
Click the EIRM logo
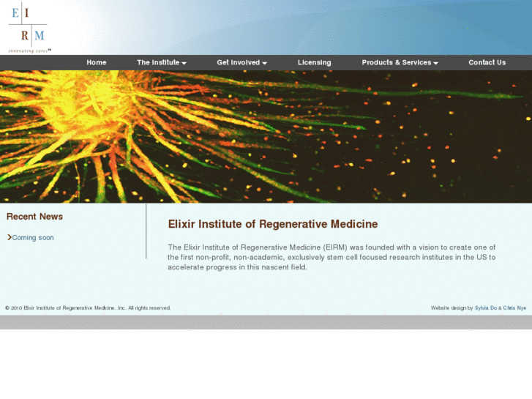29,28
